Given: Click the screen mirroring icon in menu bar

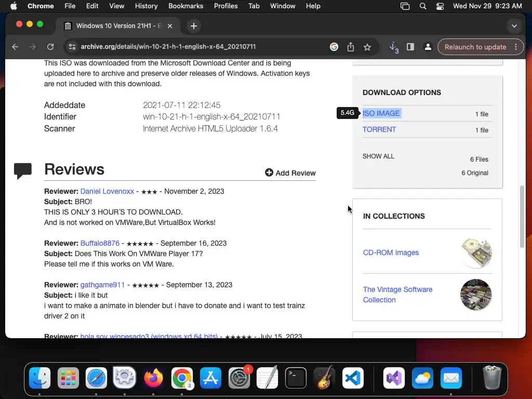Looking at the screenshot, I should tap(405, 6).
